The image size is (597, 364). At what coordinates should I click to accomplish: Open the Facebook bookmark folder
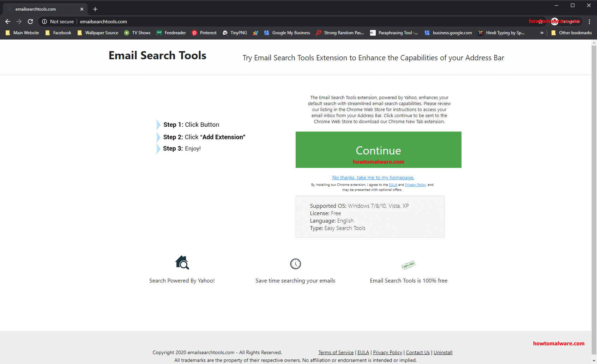coord(58,33)
